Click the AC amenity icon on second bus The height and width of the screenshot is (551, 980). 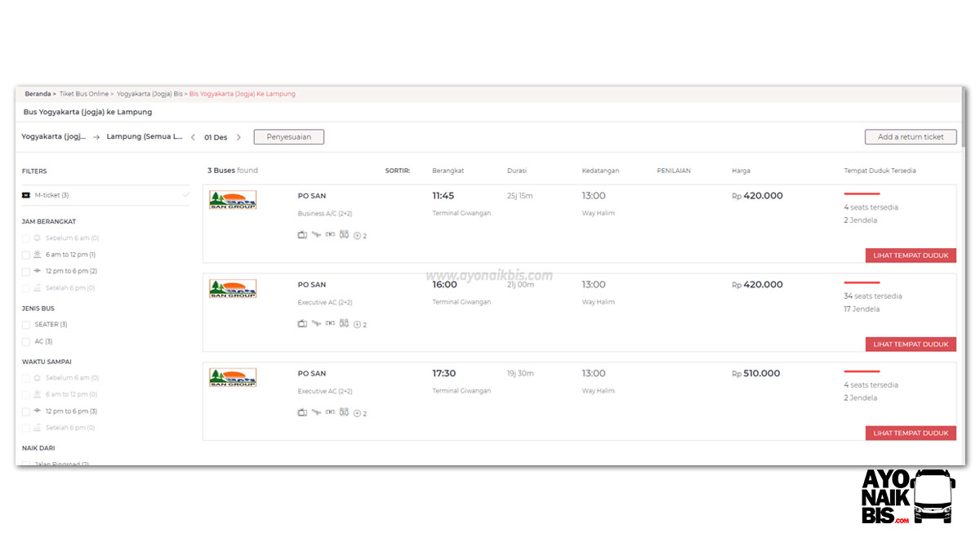(x=330, y=323)
